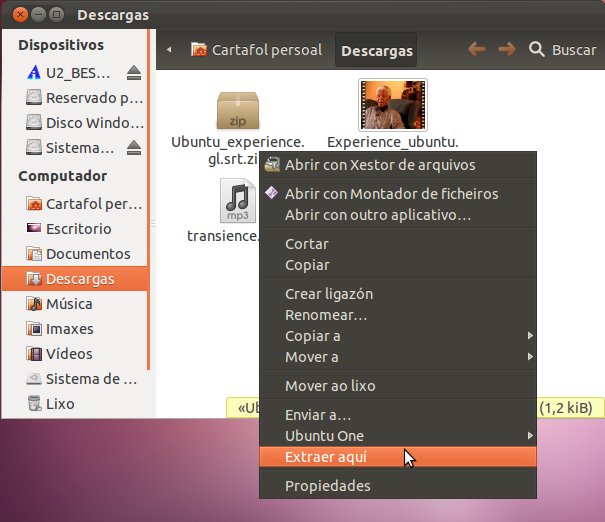Select Descargas in the sidebar
The height and width of the screenshot is (522, 605).
pyautogui.click(x=74, y=279)
